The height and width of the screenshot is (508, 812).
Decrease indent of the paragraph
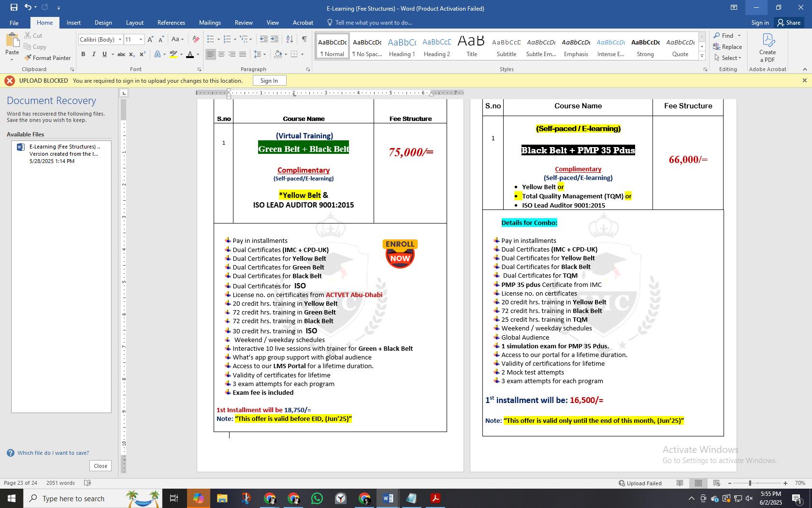click(263, 39)
